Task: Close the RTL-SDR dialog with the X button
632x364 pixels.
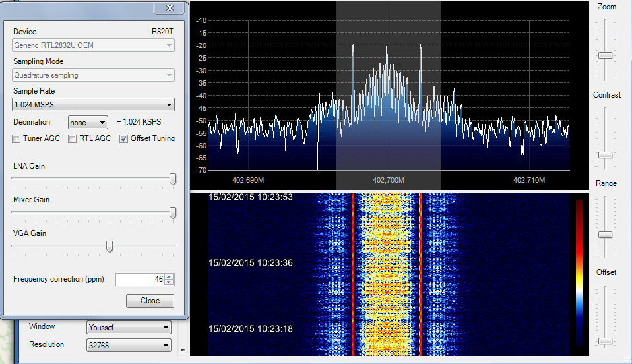Action: coord(170,8)
